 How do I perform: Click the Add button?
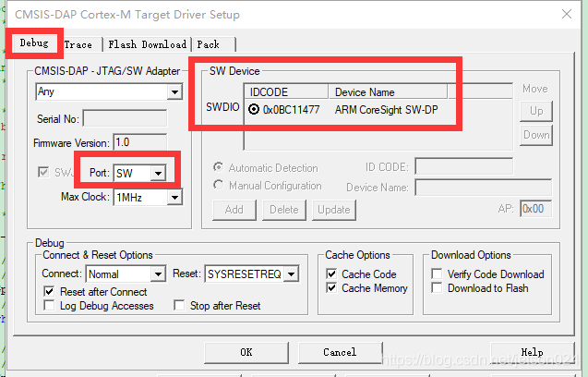[234, 210]
